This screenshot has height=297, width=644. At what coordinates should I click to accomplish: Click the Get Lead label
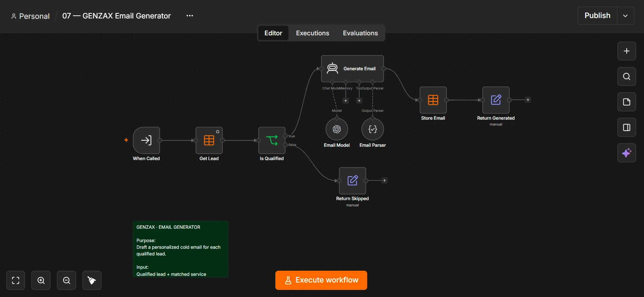209,159
